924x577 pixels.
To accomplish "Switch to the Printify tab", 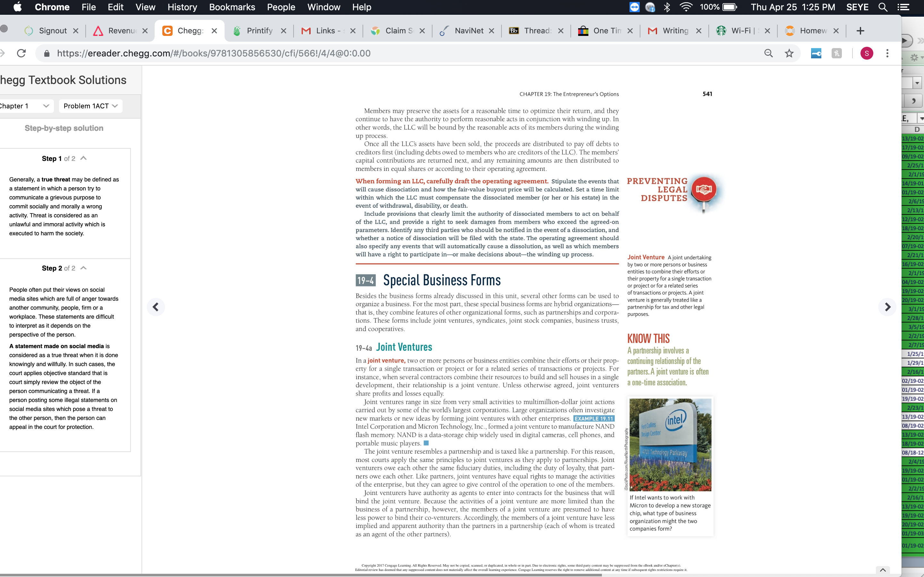I will [259, 31].
